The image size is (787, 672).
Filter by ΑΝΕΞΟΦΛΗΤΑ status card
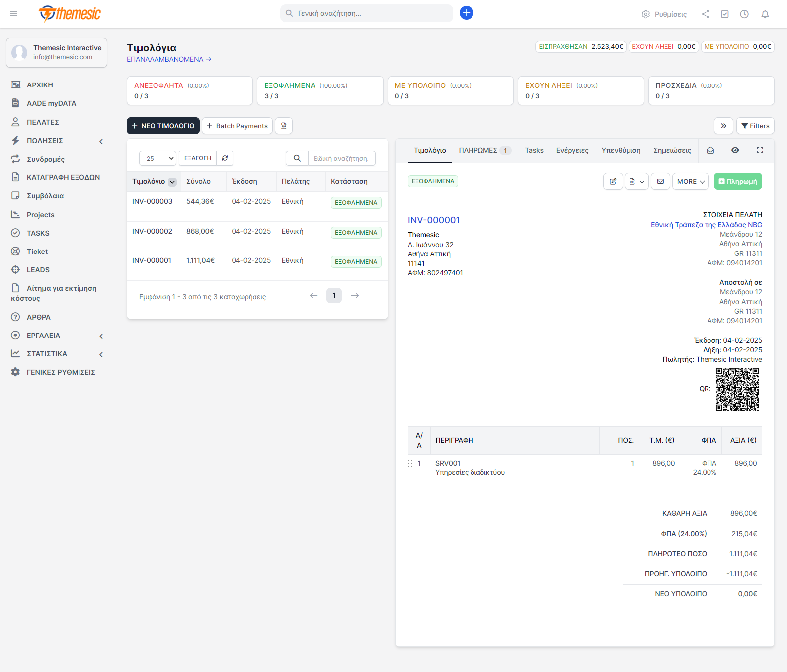pos(190,90)
